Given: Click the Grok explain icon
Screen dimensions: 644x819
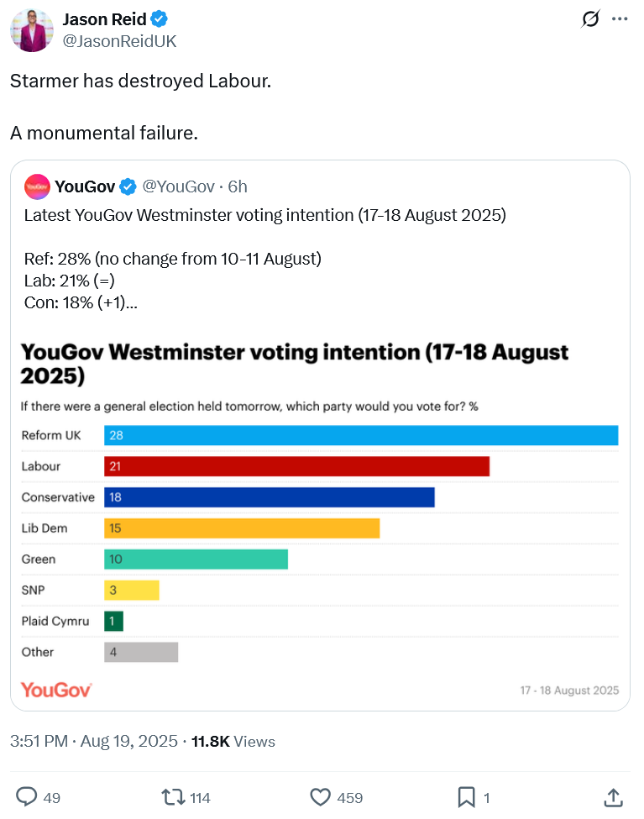Looking at the screenshot, I should pos(590,19).
